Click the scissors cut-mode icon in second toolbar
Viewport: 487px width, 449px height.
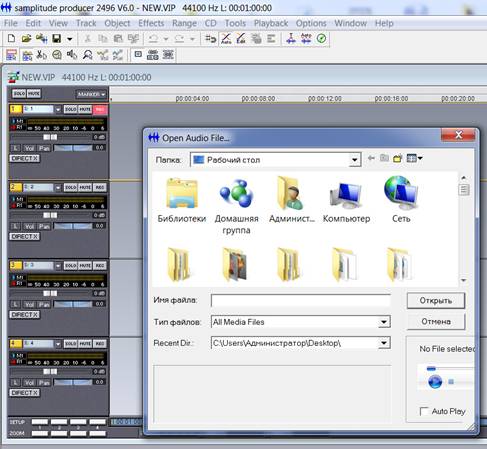pos(41,55)
